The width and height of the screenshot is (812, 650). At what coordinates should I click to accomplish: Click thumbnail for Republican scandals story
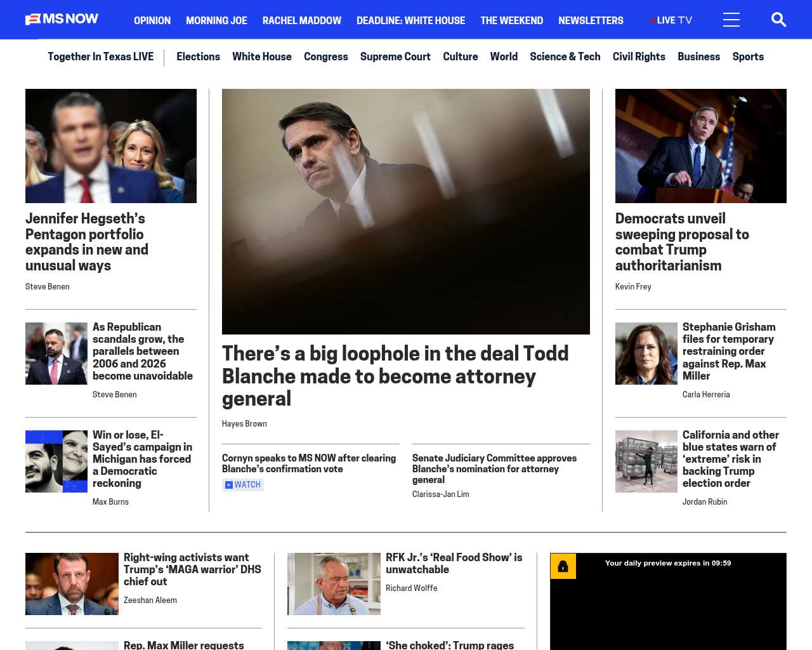tap(56, 354)
